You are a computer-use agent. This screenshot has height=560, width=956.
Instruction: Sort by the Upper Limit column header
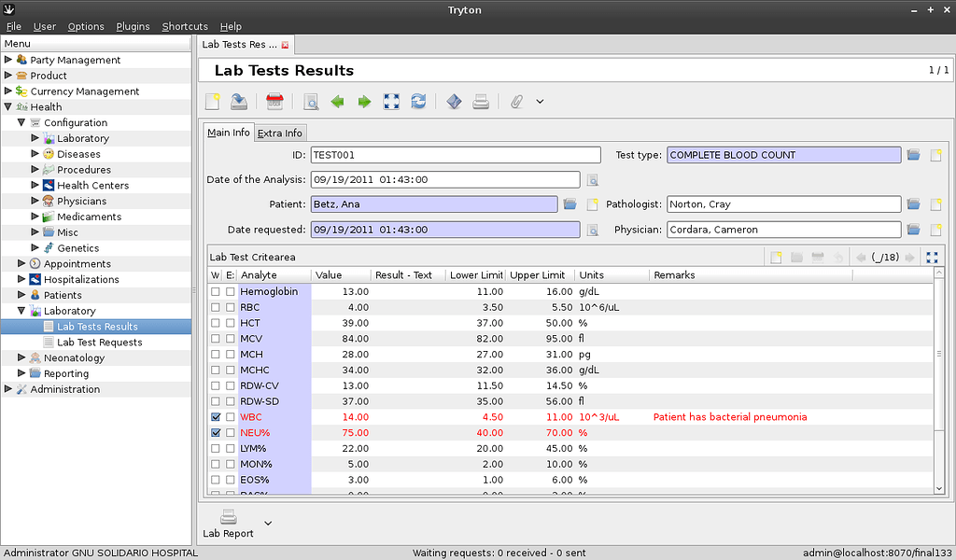[537, 275]
